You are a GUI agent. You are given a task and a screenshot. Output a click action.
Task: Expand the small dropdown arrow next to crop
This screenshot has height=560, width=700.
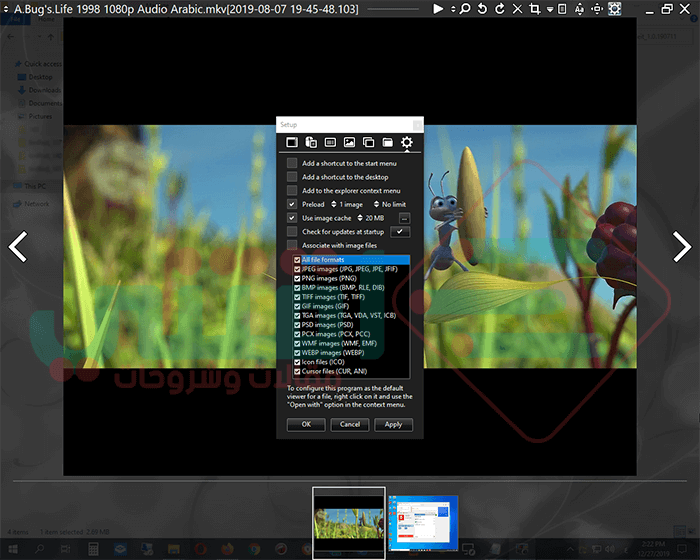point(550,9)
